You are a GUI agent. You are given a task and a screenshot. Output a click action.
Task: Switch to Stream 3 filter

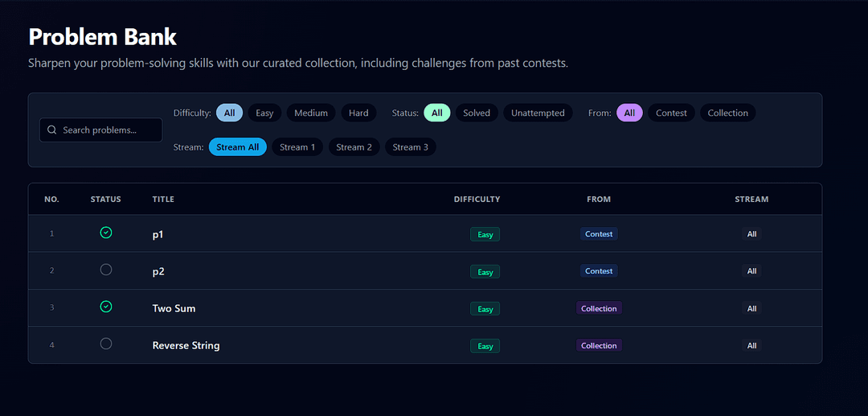point(410,147)
